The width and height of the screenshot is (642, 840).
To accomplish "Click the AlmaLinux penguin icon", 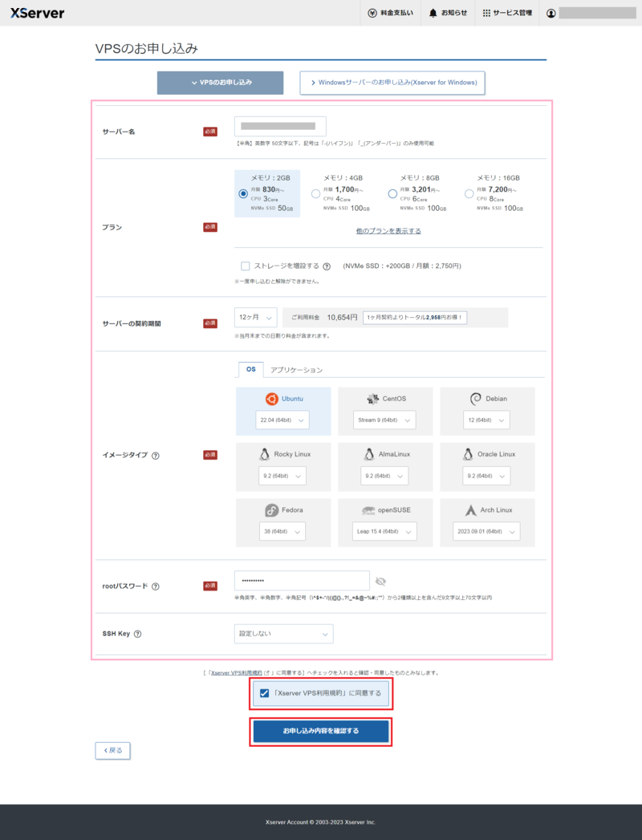I will [368, 454].
